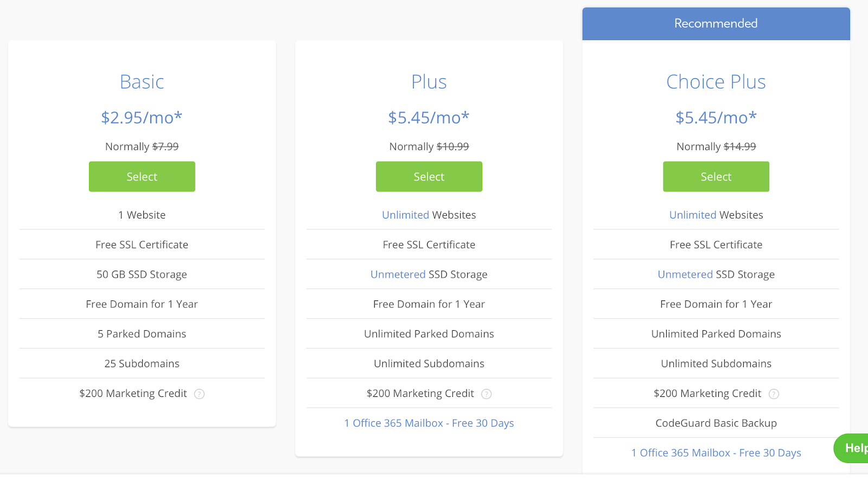The height and width of the screenshot is (481, 868).
Task: Open Marketing Credit help icon in Choice Plus plan
Action: [774, 394]
